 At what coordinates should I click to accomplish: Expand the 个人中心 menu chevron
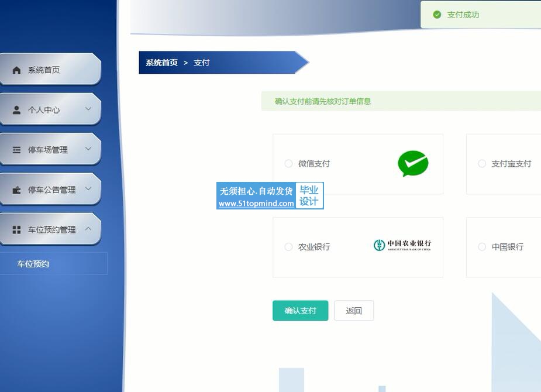click(x=88, y=109)
